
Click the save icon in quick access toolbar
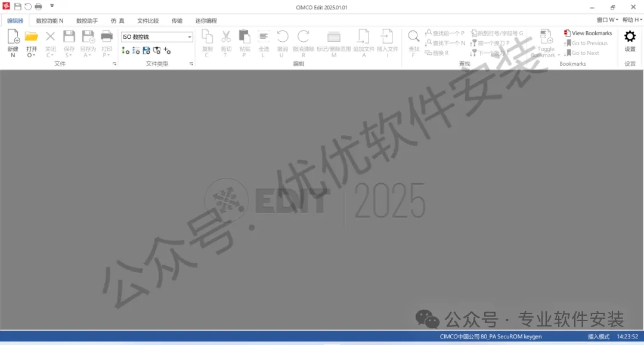(x=18, y=7)
